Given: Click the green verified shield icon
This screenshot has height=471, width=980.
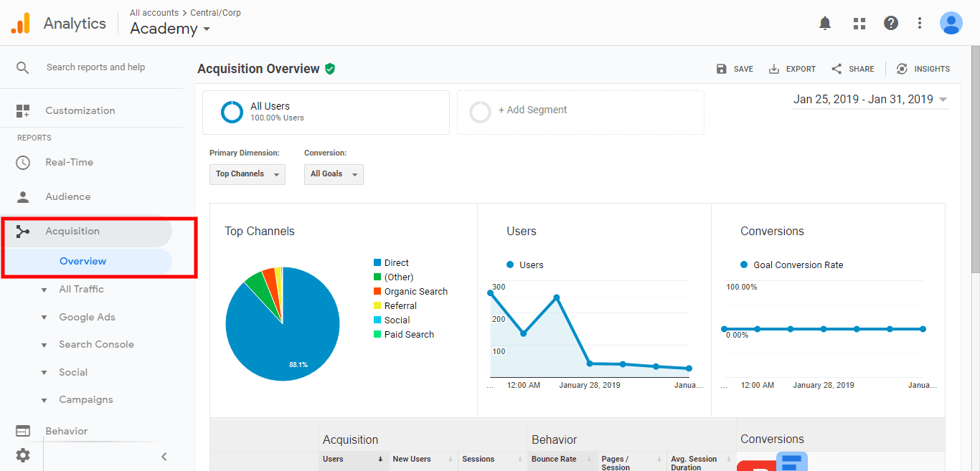Looking at the screenshot, I should point(330,69).
